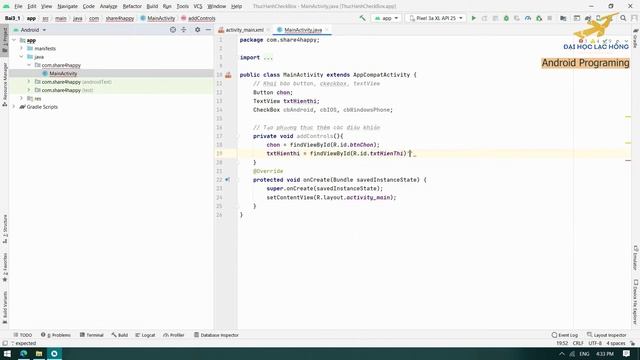Click Attach Debugger to Android Process icon
Screen dimensions: 640x360
(539, 18)
